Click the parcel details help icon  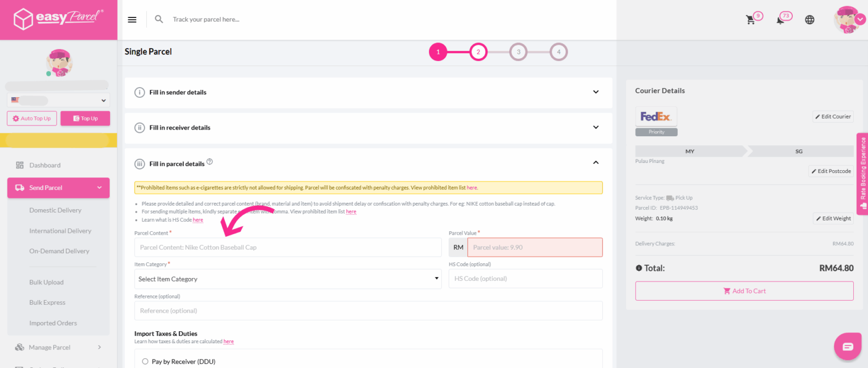[210, 162]
